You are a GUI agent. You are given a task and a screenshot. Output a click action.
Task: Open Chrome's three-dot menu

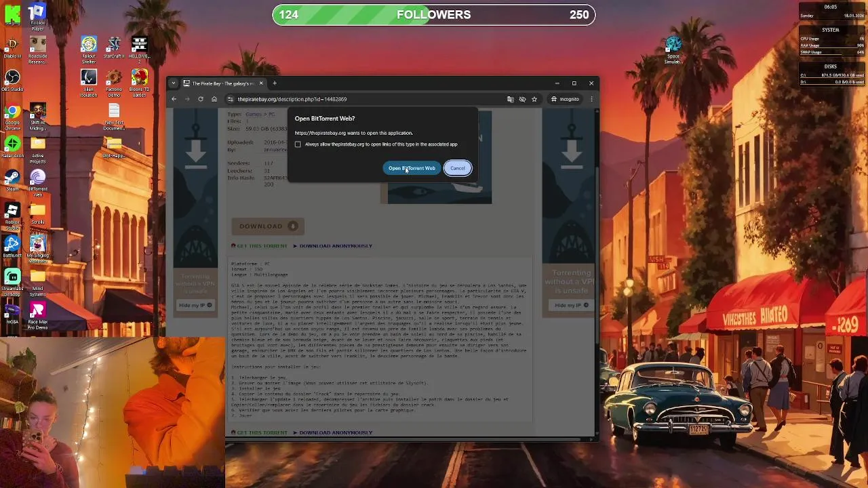(591, 99)
